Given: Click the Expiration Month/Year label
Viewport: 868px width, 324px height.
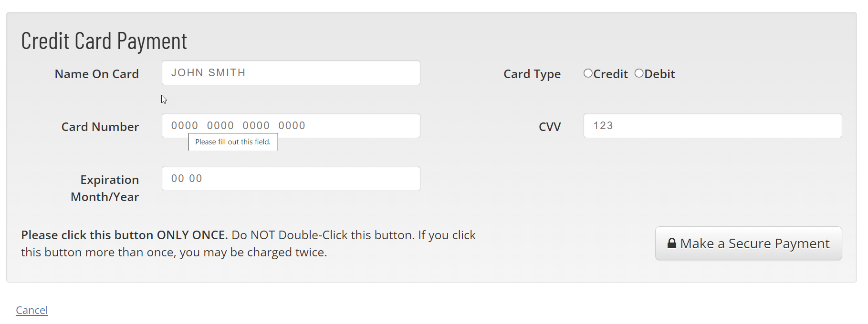Looking at the screenshot, I should coord(105,188).
